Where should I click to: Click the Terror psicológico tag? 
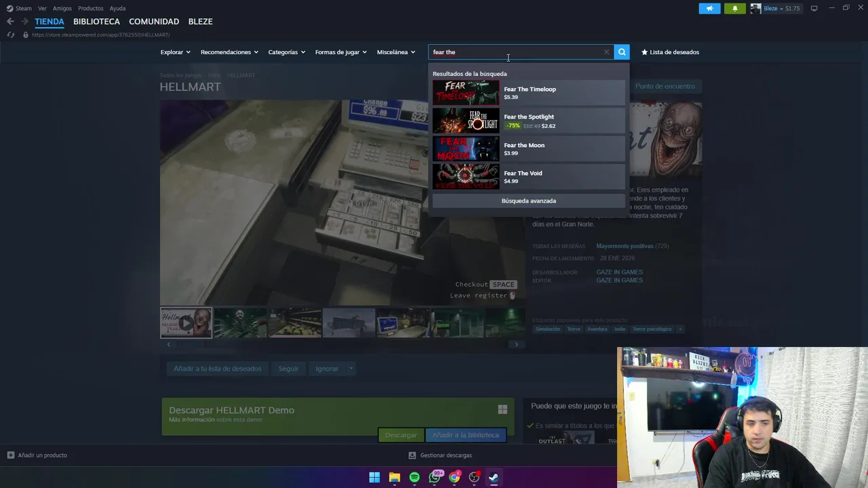point(652,329)
